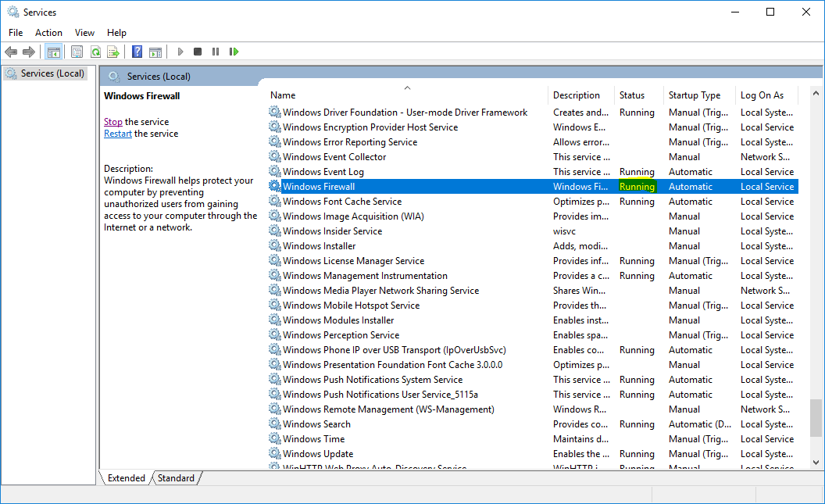The image size is (825, 504).
Task: Click the Restart the service link
Action: (118, 134)
